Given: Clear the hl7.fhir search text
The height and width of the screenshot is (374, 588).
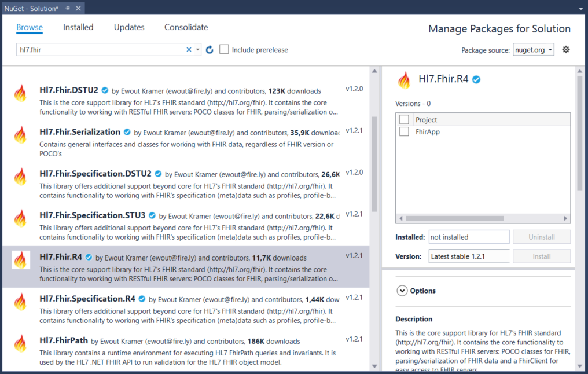Looking at the screenshot, I should (189, 50).
